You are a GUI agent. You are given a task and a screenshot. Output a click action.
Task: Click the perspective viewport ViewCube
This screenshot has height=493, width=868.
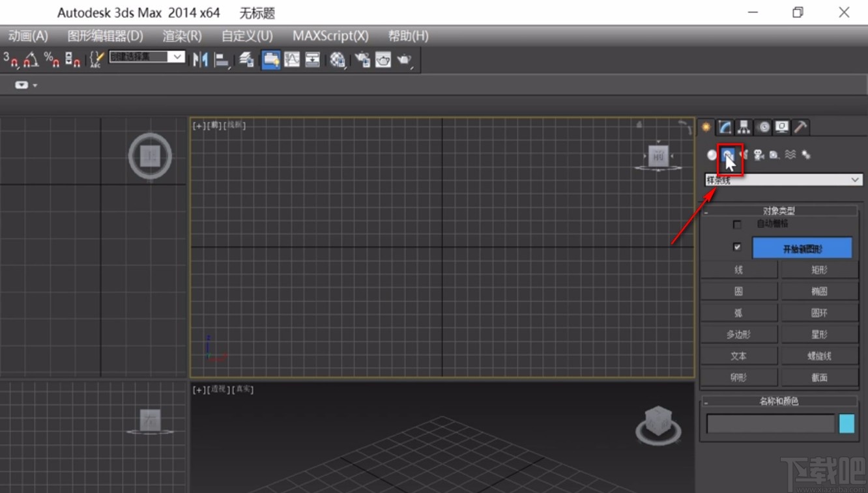658,425
